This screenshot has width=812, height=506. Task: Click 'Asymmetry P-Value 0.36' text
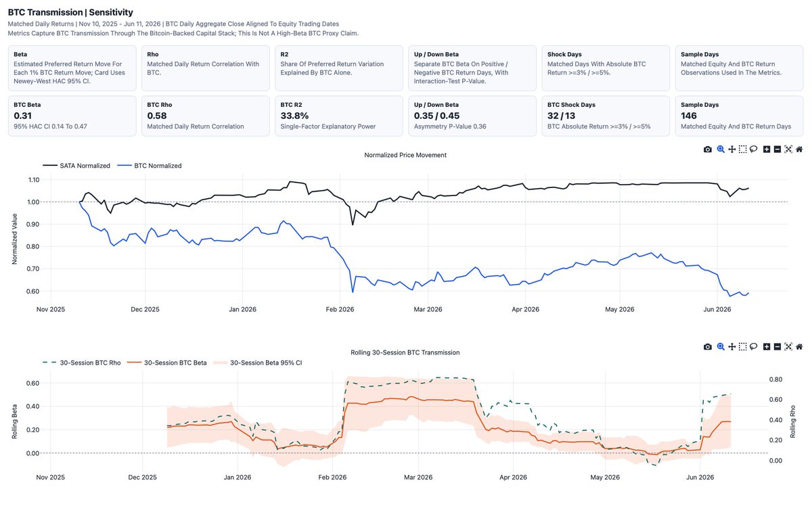[450, 127]
